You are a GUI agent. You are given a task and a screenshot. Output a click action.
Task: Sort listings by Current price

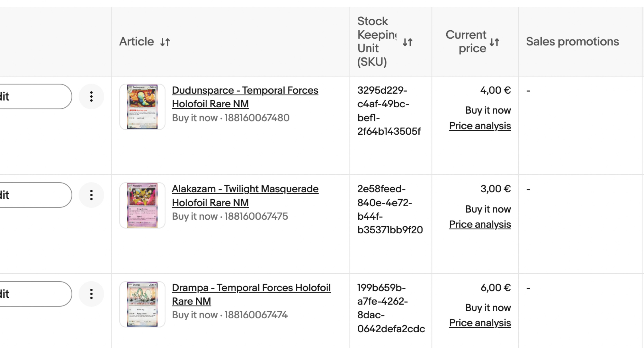494,42
